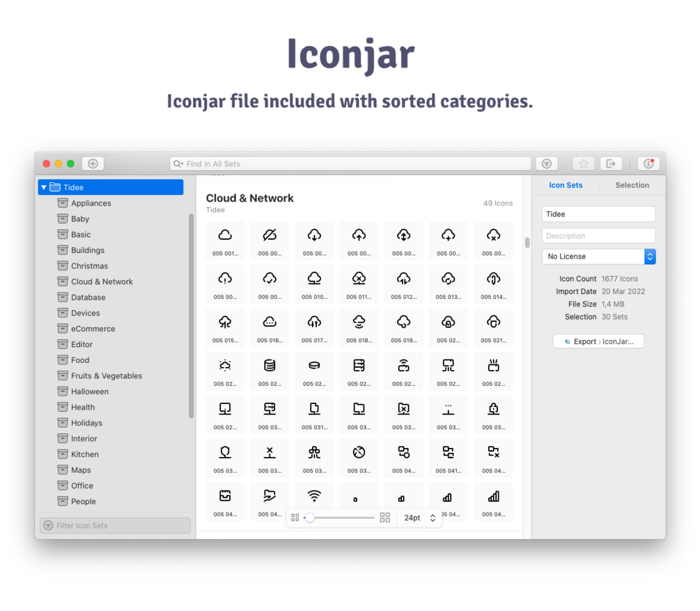Open the Food set
This screenshot has height=611, width=700.
click(80, 360)
